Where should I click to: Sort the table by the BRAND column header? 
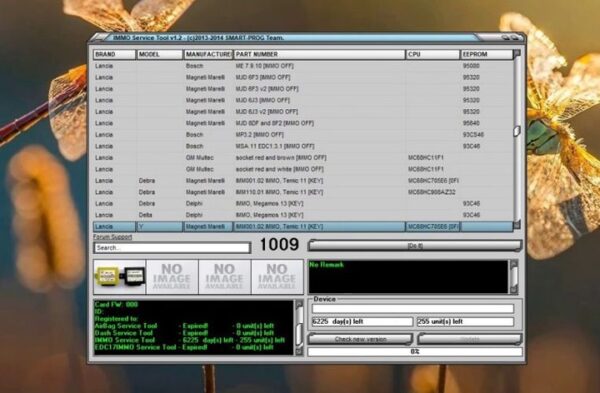(x=114, y=54)
